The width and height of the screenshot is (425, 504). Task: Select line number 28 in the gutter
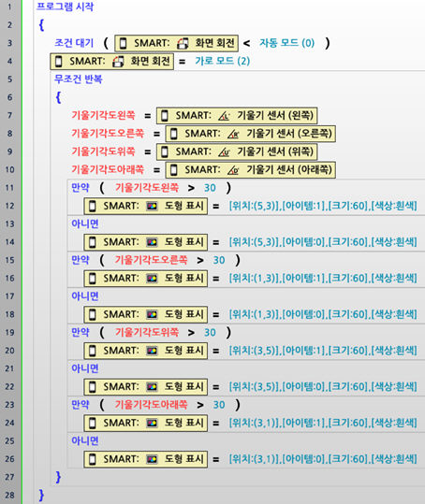(x=10, y=495)
